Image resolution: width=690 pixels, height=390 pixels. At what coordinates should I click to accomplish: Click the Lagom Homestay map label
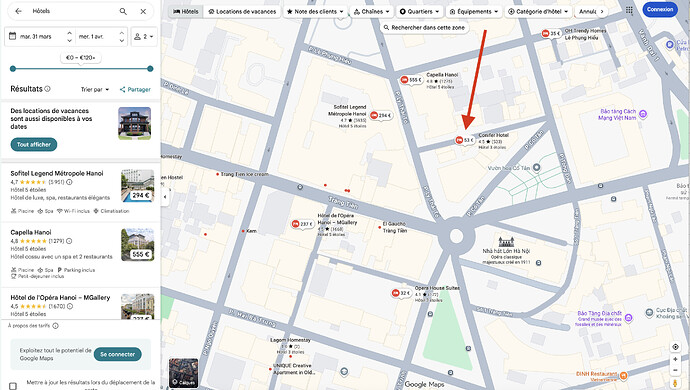pyautogui.click(x=290, y=340)
